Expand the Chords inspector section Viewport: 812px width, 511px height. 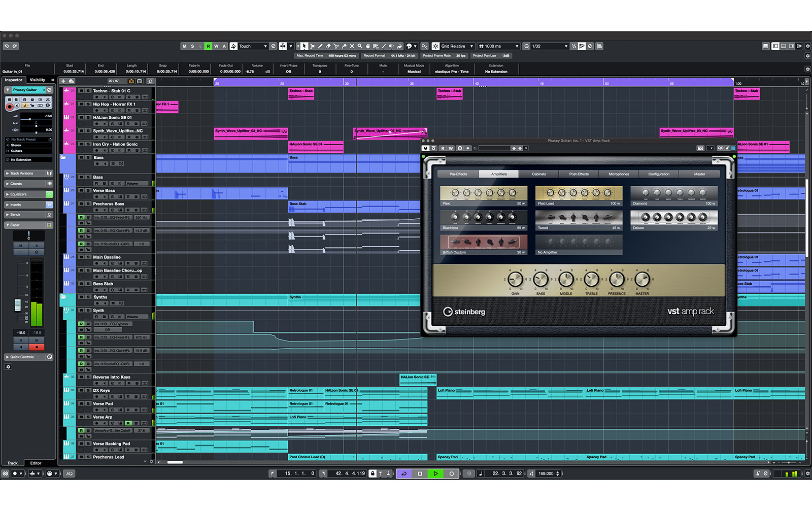[x=8, y=184]
